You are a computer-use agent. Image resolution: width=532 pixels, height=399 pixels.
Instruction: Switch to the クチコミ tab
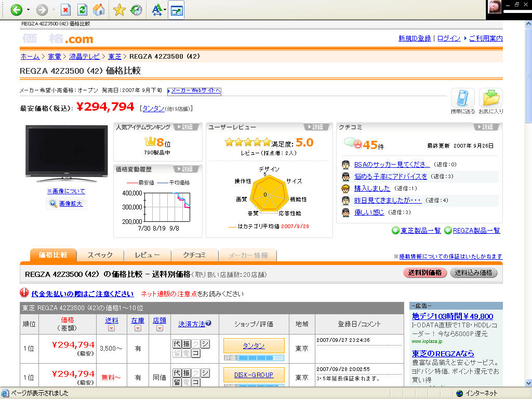tap(194, 255)
